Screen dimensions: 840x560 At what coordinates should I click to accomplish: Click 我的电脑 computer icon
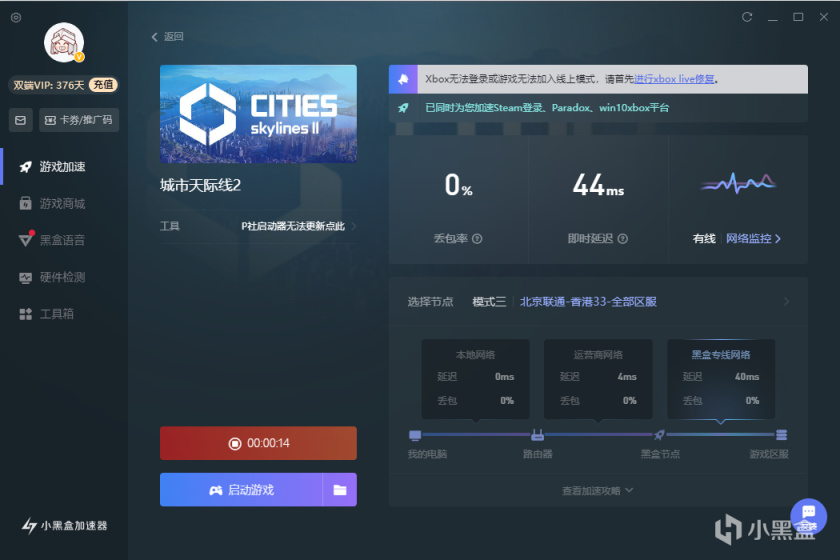(415, 435)
